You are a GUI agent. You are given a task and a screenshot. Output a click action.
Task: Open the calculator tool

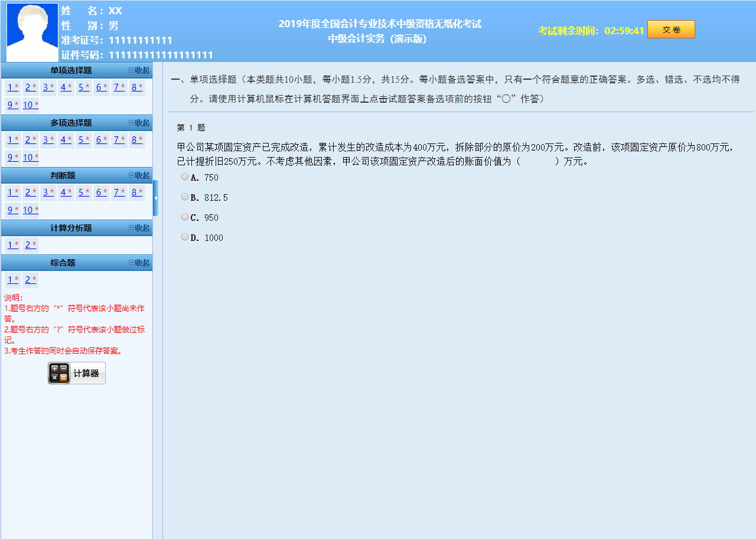(77, 373)
